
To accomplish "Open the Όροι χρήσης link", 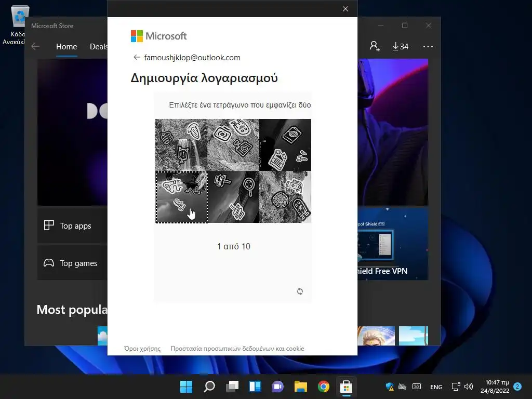I will [142, 349].
